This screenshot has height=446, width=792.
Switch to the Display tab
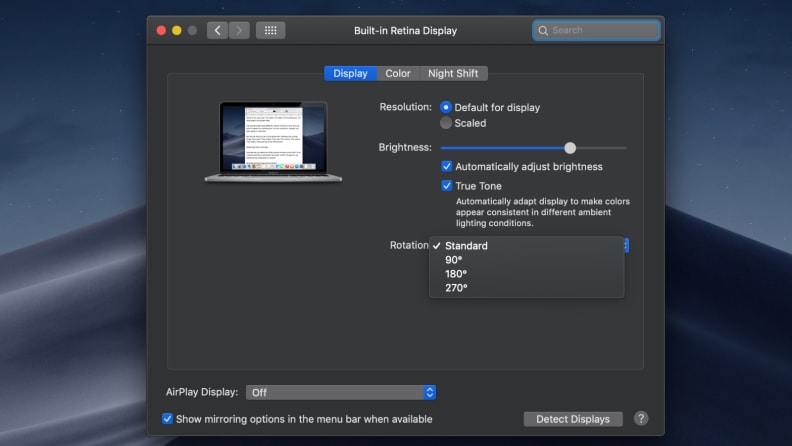pyautogui.click(x=351, y=73)
